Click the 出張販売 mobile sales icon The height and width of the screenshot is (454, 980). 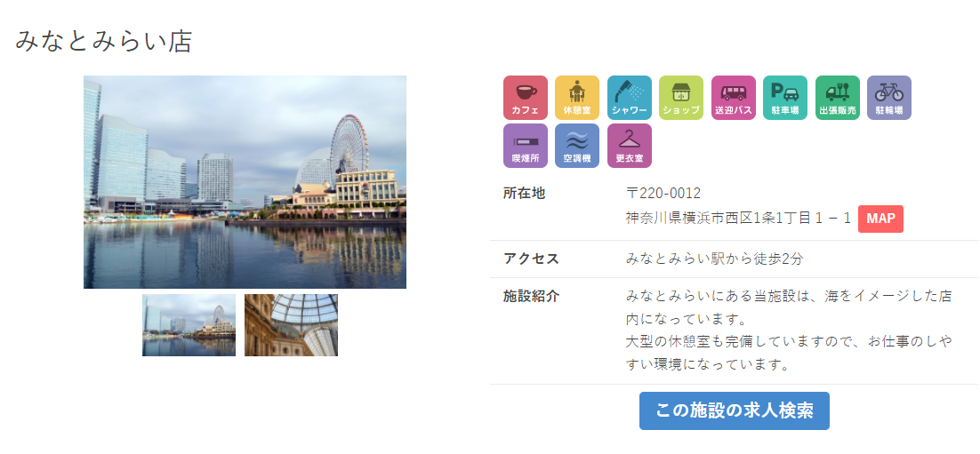837,98
